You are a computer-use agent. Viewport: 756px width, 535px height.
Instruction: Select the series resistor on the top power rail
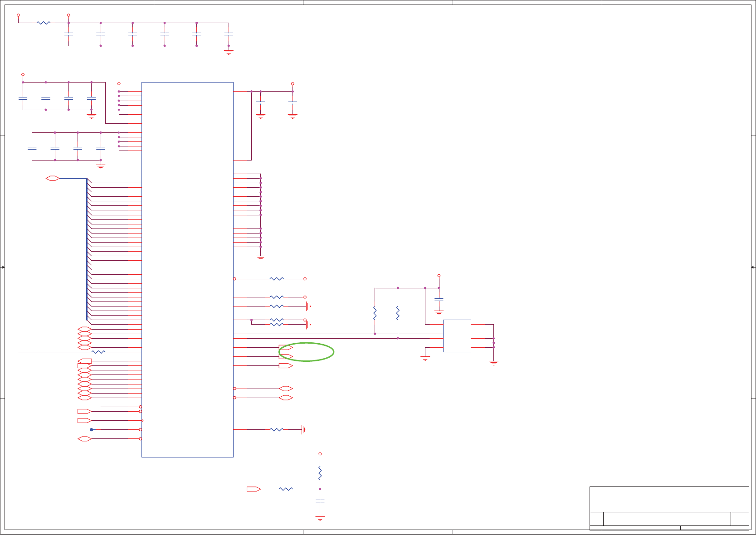coord(44,23)
